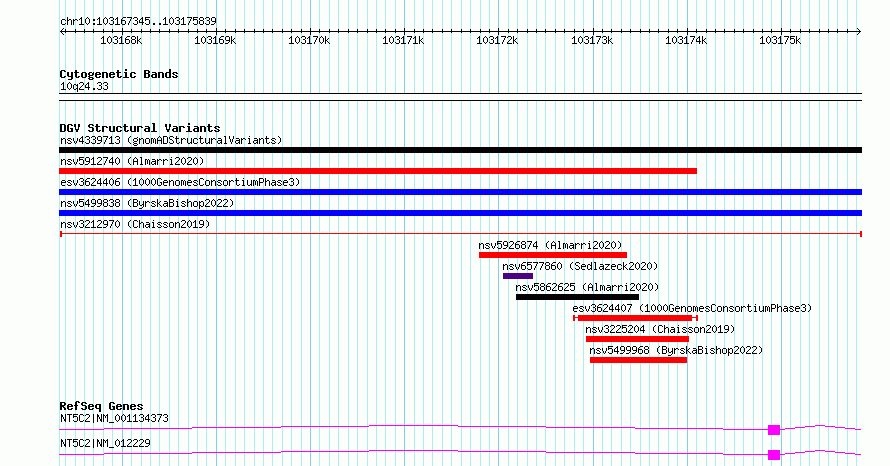Open variant nsv5912740 (Almarri2020) label
Image resolution: width=890 pixels, height=466 pixels.
click(132, 161)
